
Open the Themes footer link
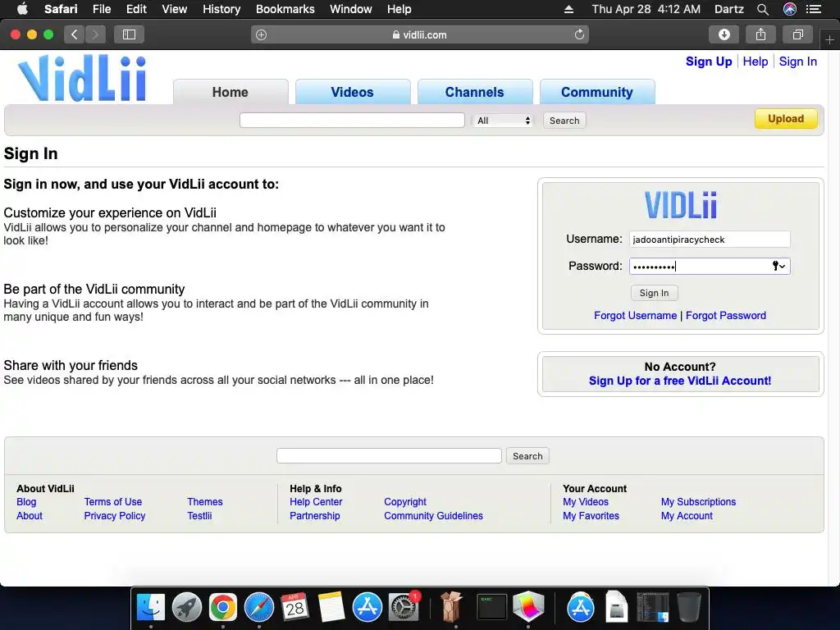[x=204, y=502]
